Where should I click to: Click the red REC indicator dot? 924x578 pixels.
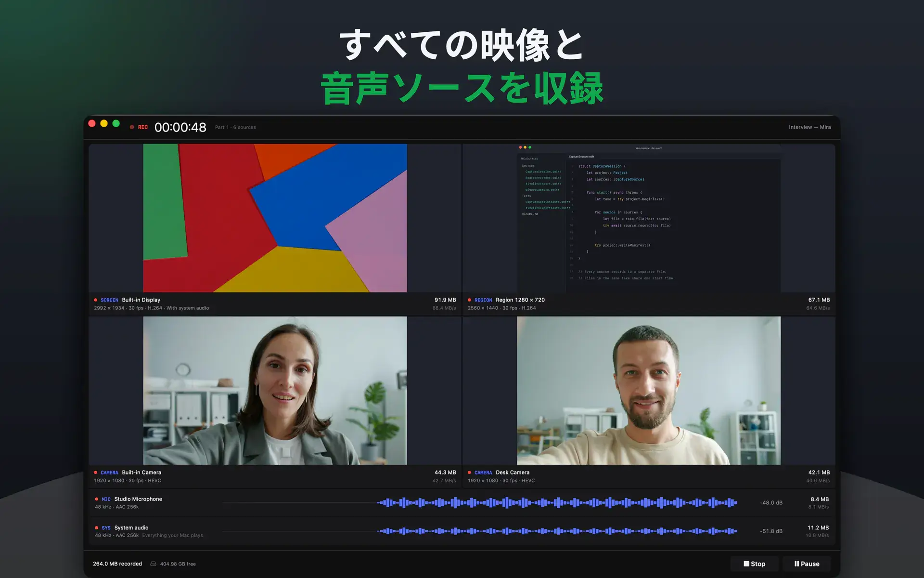pos(132,127)
